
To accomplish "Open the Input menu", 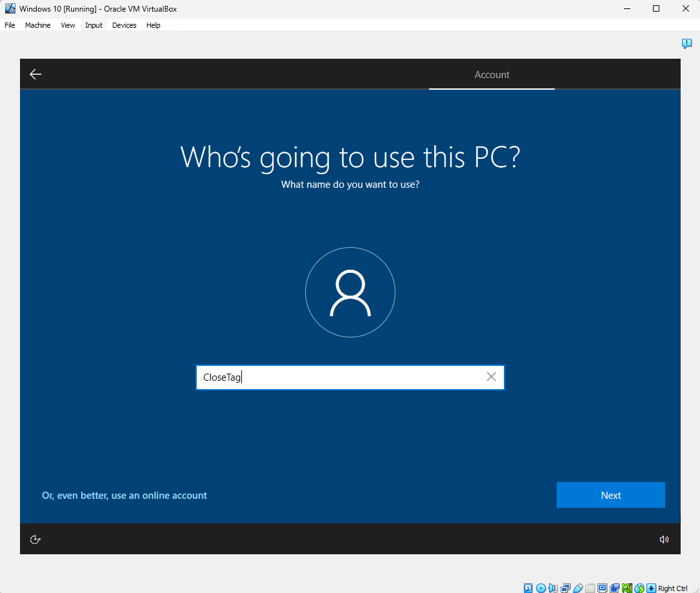I will tap(94, 25).
